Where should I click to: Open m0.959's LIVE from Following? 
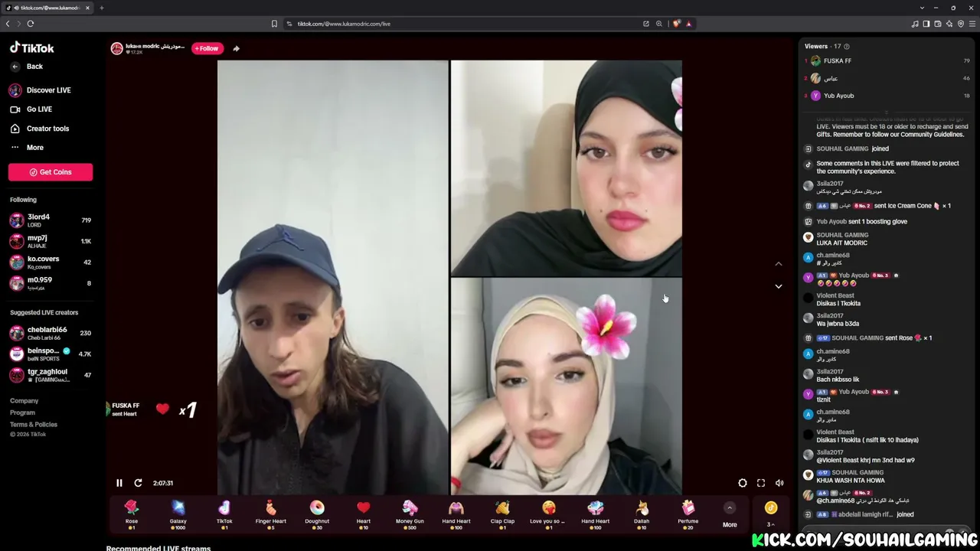point(51,283)
